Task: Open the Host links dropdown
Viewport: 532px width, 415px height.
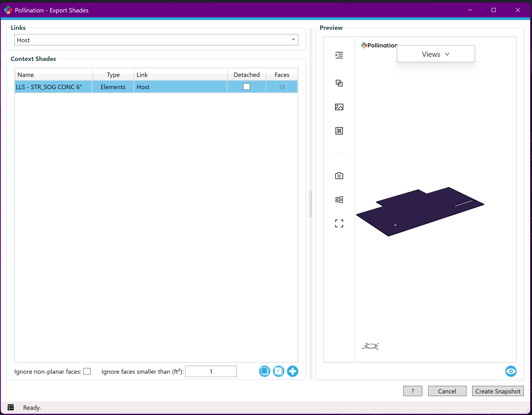Action: pos(156,40)
